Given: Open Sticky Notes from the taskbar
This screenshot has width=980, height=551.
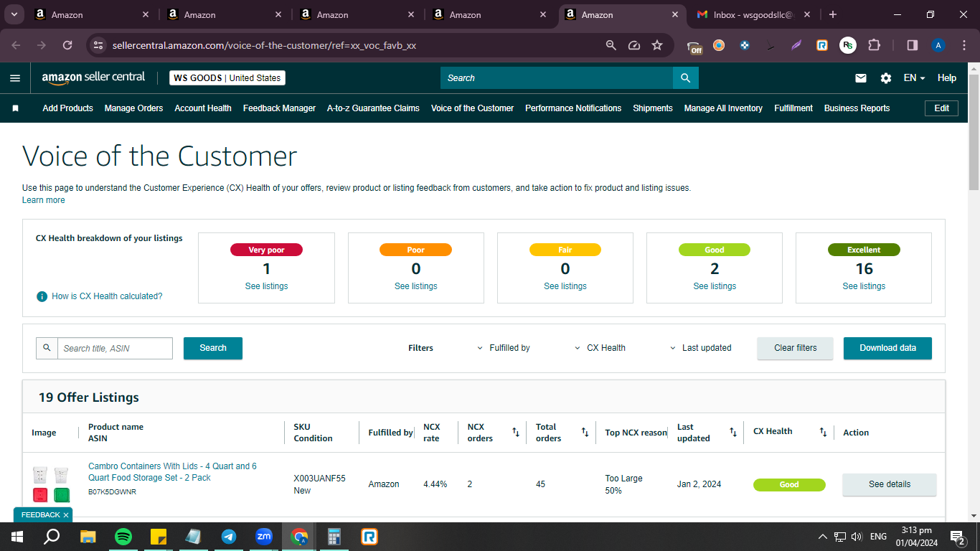Looking at the screenshot, I should click(159, 537).
